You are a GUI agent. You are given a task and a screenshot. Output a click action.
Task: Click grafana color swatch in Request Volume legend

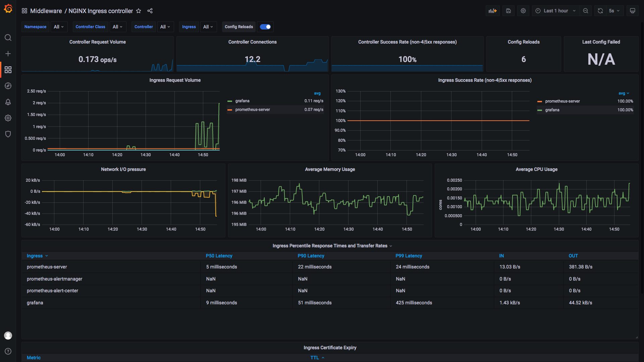point(230,101)
